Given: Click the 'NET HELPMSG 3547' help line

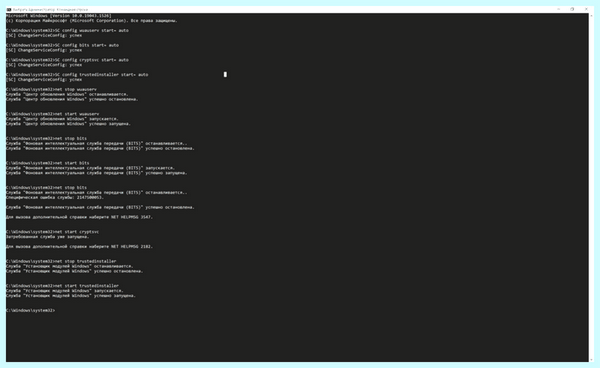Looking at the screenshot, I should [x=79, y=217].
